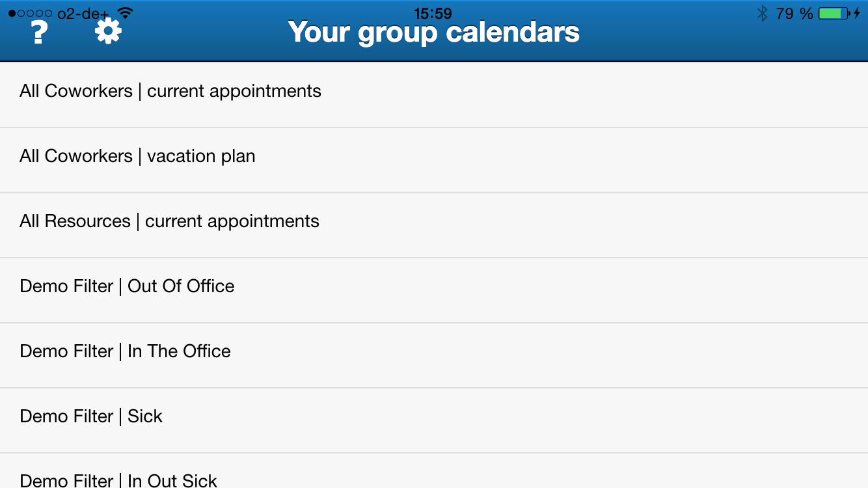Open All Resources | current appointments
The height and width of the screenshot is (488, 868).
point(169,221)
